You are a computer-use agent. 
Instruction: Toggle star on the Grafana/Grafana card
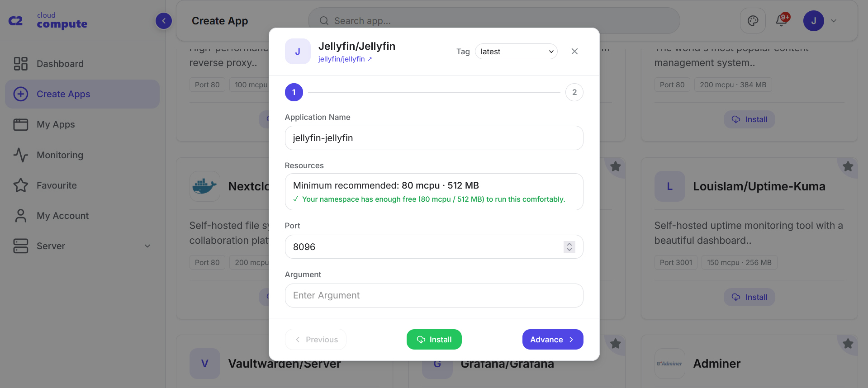pos(616,344)
